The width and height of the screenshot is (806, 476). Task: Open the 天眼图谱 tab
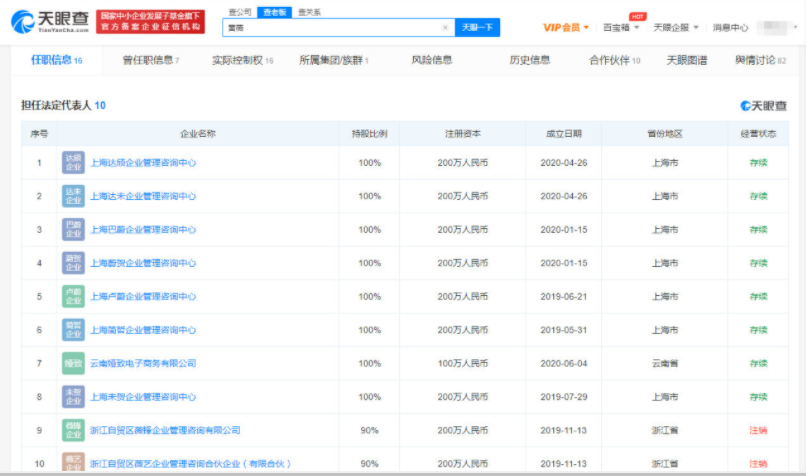[687, 60]
